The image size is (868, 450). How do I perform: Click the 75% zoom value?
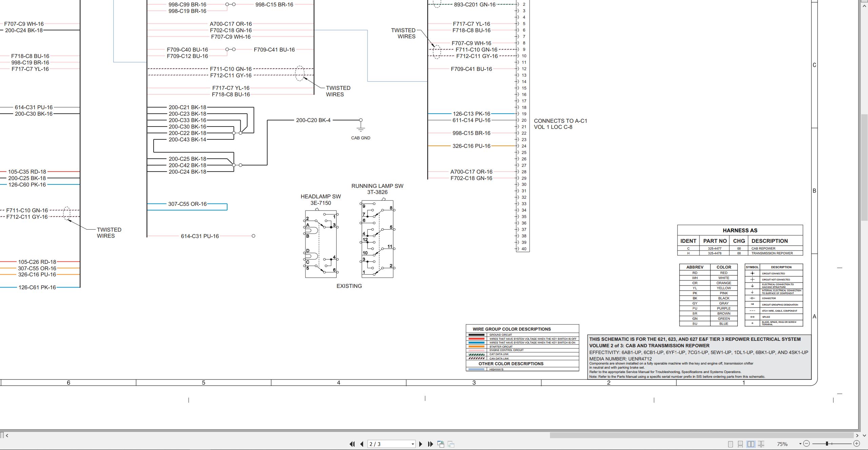click(782, 444)
